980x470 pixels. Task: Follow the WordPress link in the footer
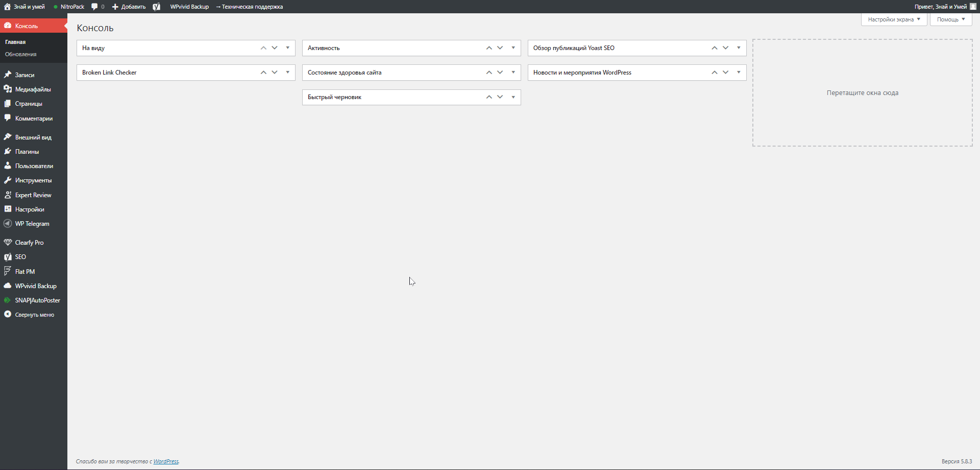(x=166, y=461)
